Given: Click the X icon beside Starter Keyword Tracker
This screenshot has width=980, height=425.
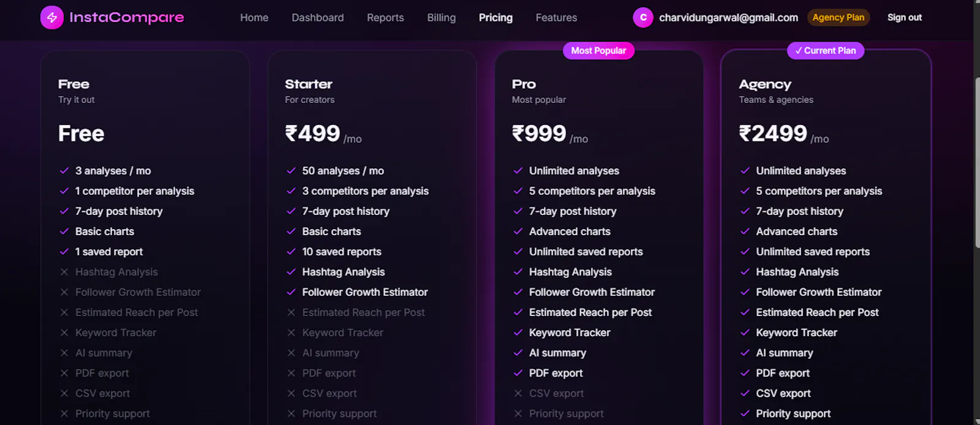Looking at the screenshot, I should [291, 333].
